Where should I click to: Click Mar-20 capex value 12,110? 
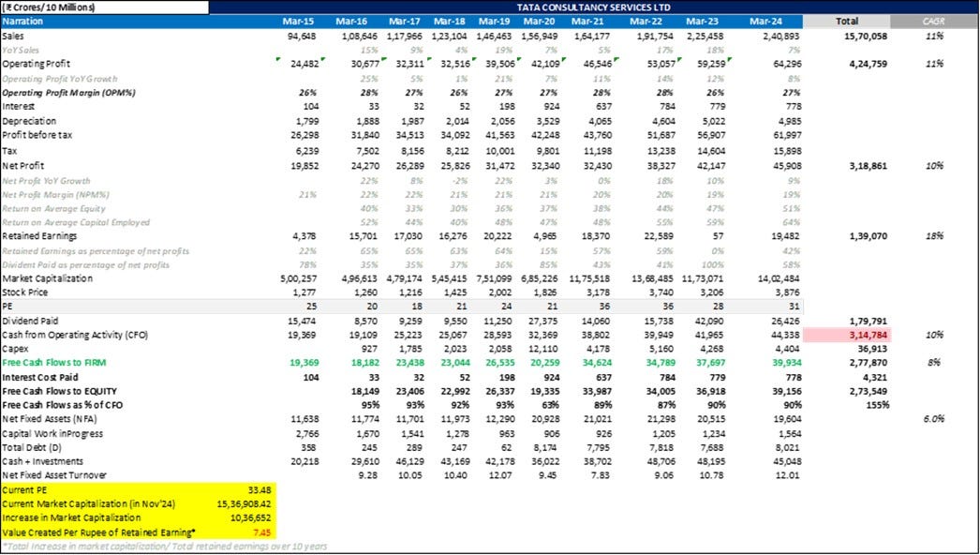pyautogui.click(x=547, y=349)
